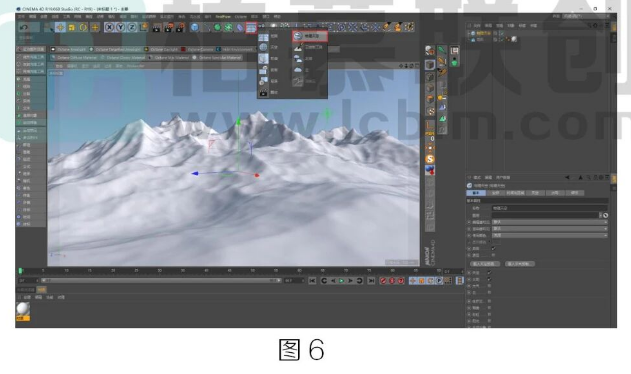The image size is (631, 374).
Task: Click the green Play forward button
Action: tap(342, 281)
